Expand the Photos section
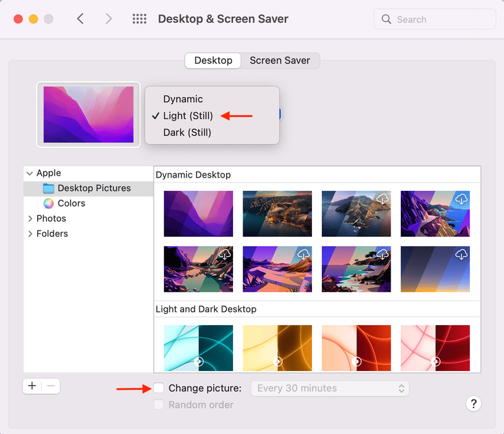Image resolution: width=504 pixels, height=434 pixels. (x=30, y=219)
